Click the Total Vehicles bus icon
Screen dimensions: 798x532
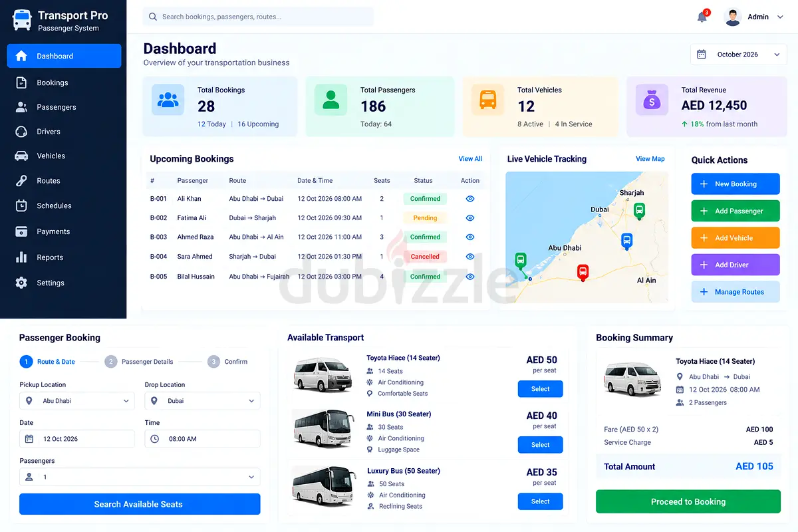click(x=488, y=100)
